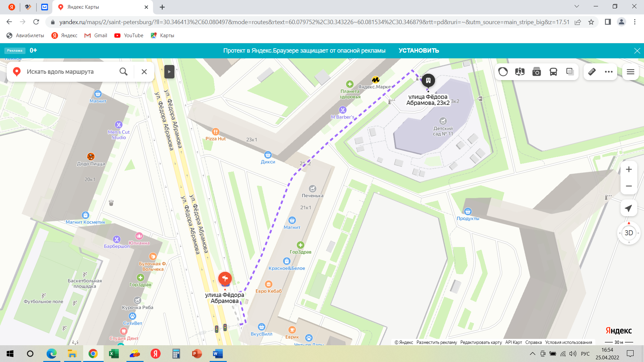Click the Евро Кебаб food marker

coord(268,284)
